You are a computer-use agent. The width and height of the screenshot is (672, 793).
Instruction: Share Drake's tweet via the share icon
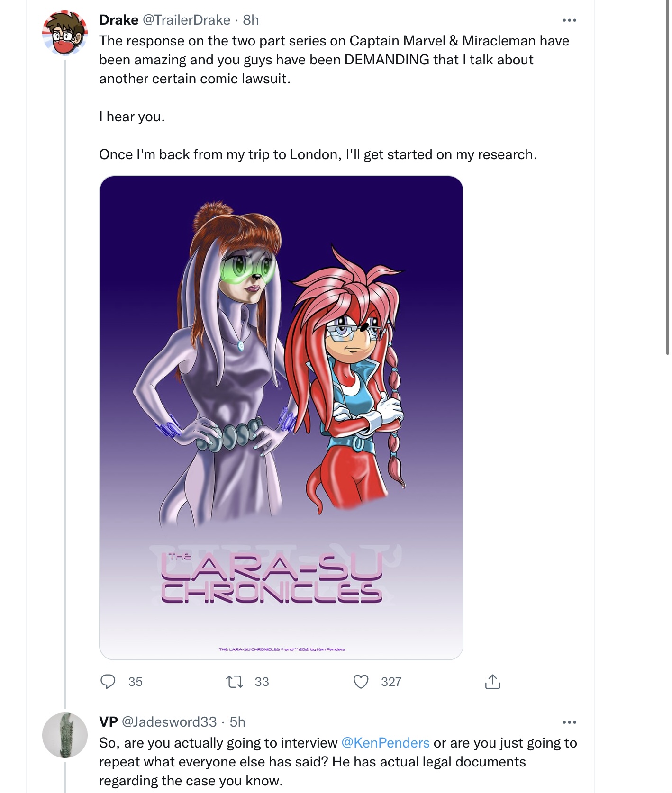[x=492, y=682]
